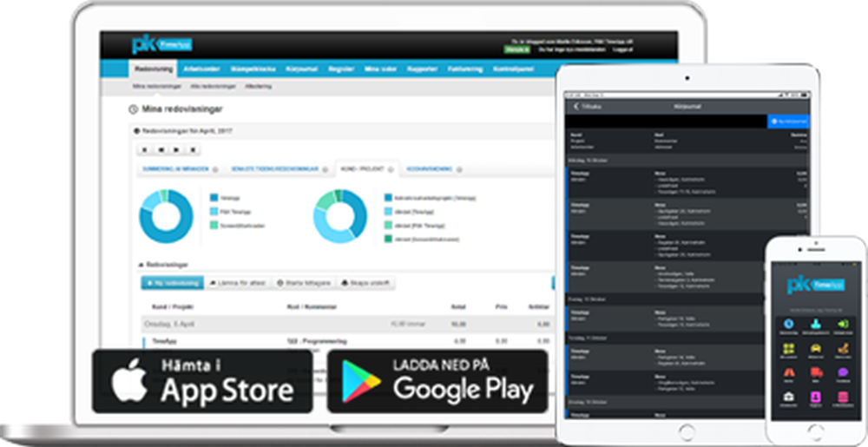Open the Arbetsorder main tab
Image resolution: width=868 pixels, height=447 pixels.
[202, 69]
